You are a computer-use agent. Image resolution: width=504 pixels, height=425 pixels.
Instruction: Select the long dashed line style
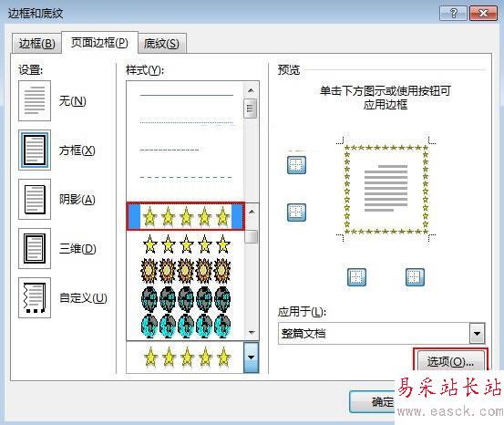[x=186, y=177]
